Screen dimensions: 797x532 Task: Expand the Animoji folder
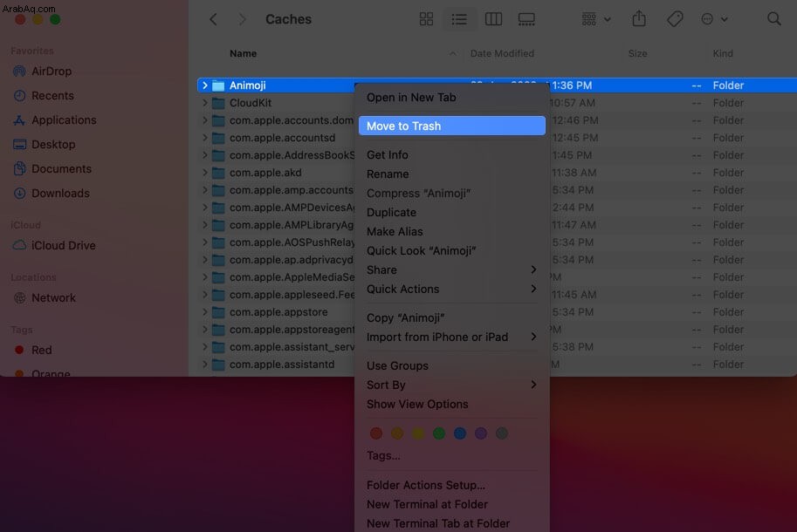[204, 85]
